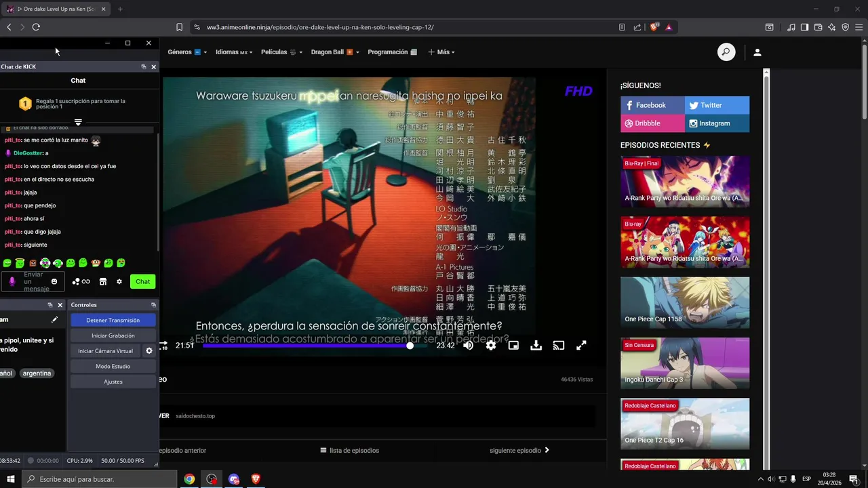Screen dimensions: 868x488
Task: Click the edit pencil icon in stream info
Action: 55,320
